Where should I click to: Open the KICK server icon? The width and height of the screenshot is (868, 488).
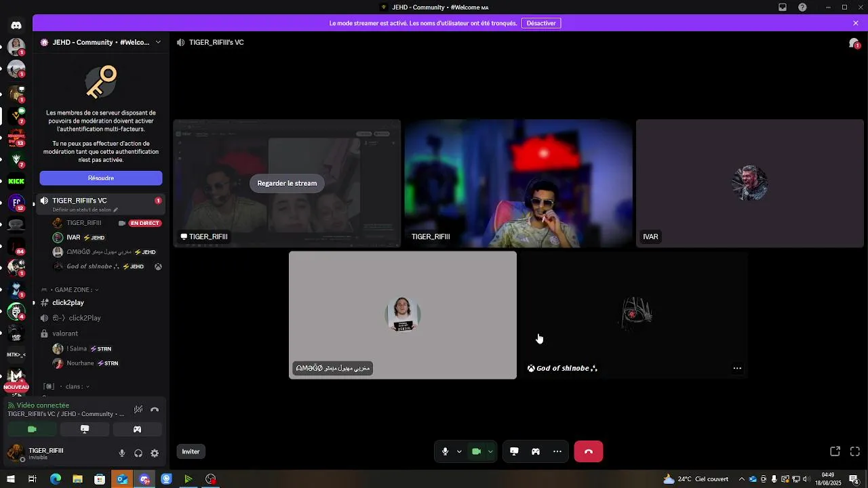(x=16, y=181)
